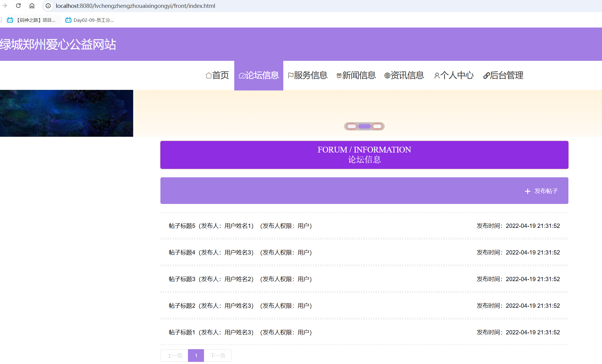Screen dimensions: 602x364
Task: Go to 首页 home menu
Action: (217, 75)
